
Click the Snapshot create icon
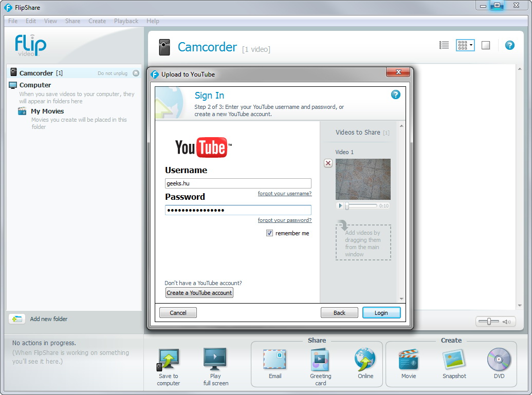(454, 360)
